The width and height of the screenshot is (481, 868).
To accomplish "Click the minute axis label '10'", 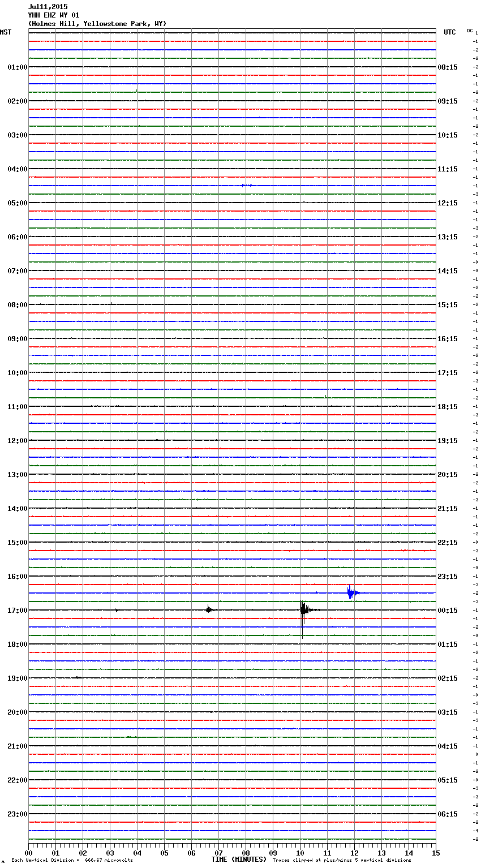I will click(x=300, y=853).
